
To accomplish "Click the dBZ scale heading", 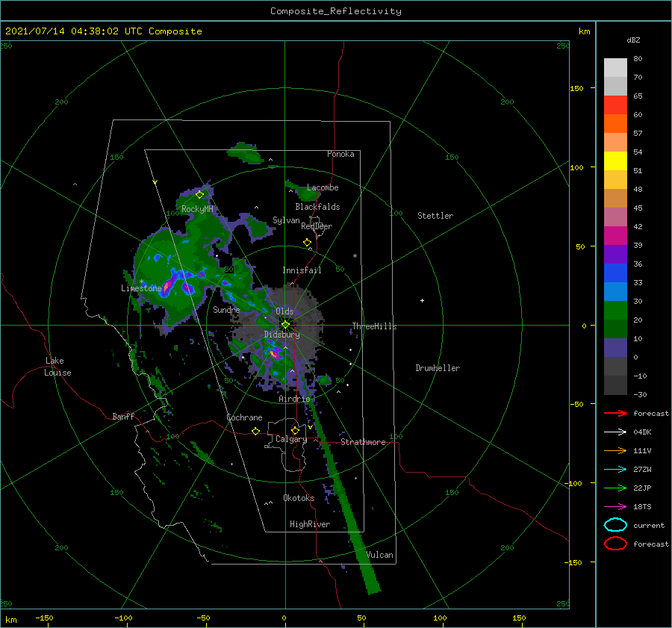I will pos(633,40).
